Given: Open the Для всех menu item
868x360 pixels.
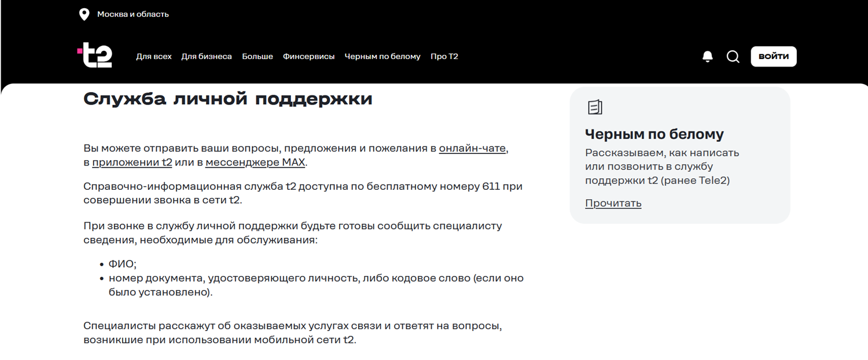Looking at the screenshot, I should pos(153,56).
